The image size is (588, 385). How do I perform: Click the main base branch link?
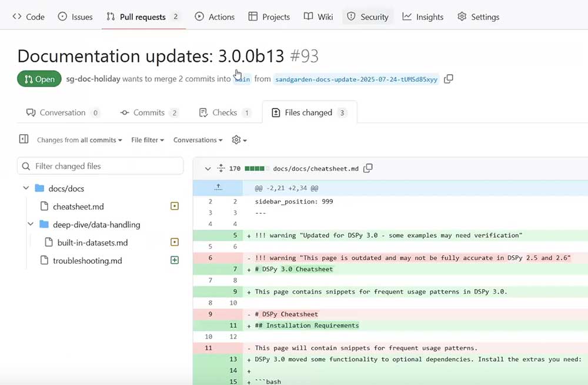coord(242,79)
